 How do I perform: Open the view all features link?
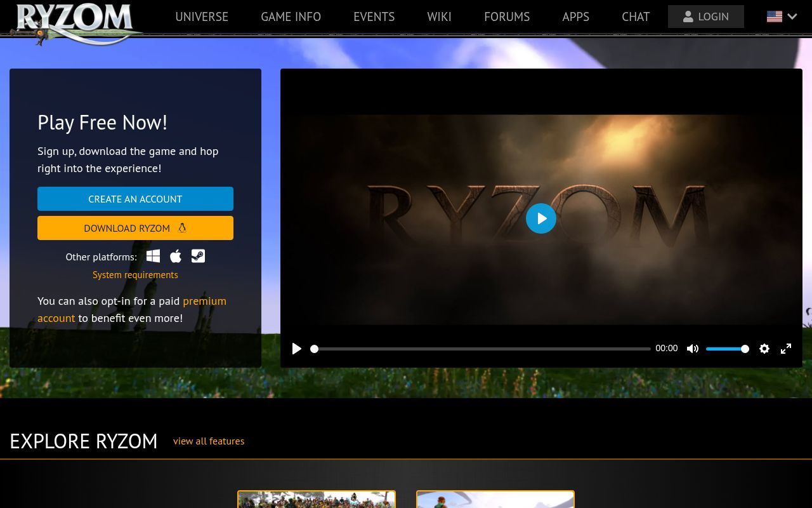click(209, 441)
